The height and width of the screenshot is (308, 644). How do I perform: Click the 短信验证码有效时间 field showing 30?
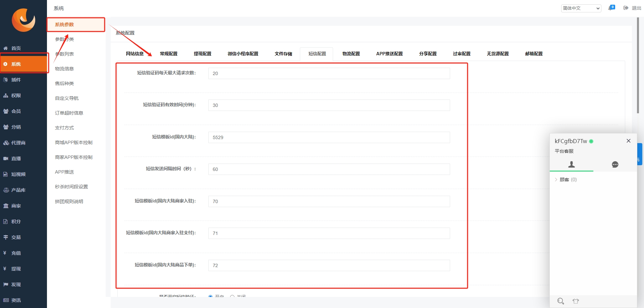click(329, 105)
